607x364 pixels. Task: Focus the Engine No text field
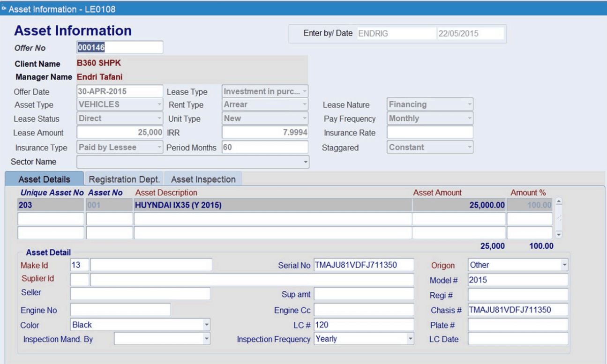point(120,310)
